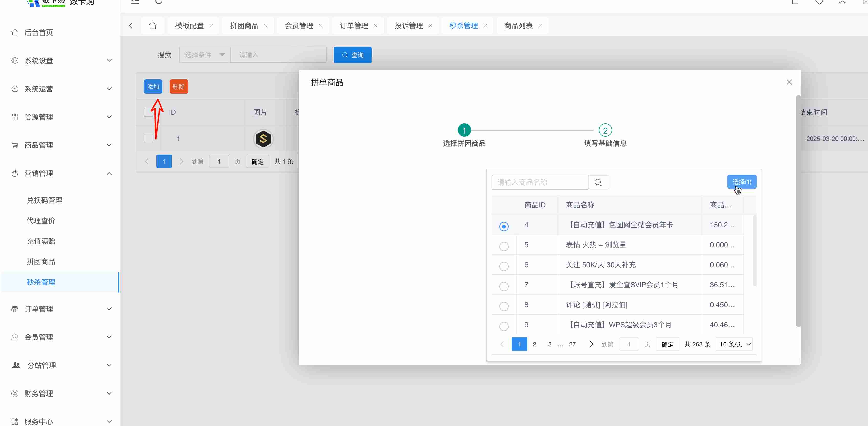Open 拼团商品 in sidebar submenu
This screenshot has height=426, width=868.
click(x=41, y=262)
